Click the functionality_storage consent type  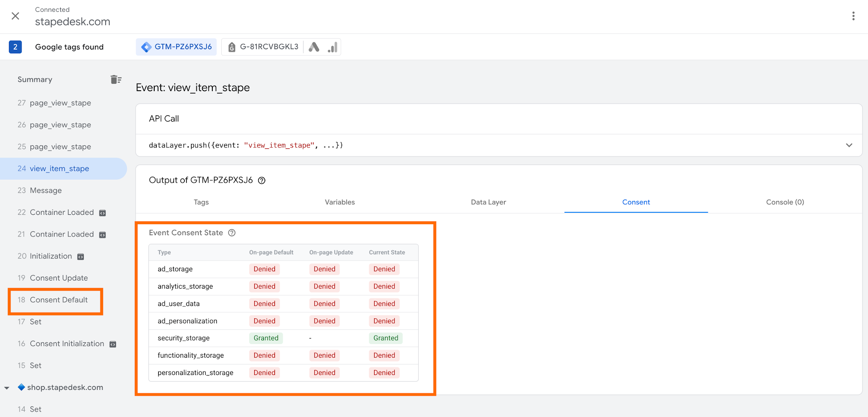191,356
